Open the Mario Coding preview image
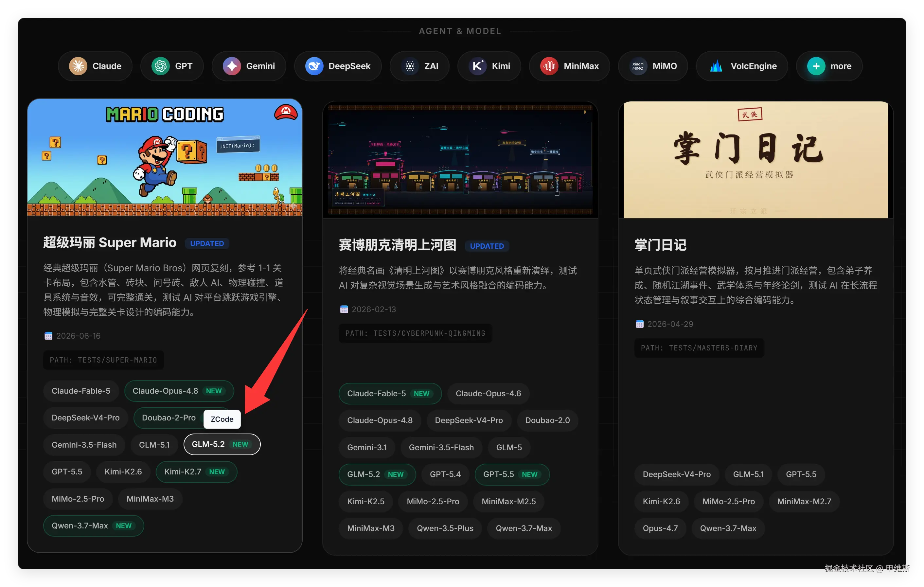Viewport: 924px width, 587px height. pyautogui.click(x=165, y=158)
